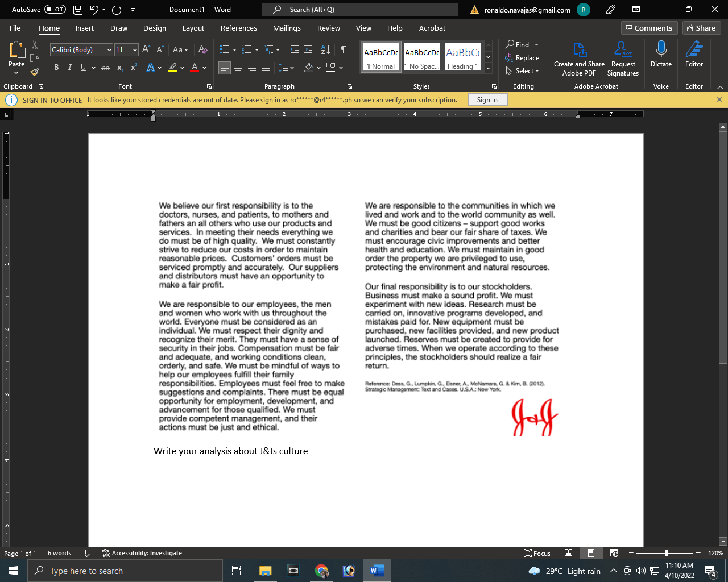Toggle strikethrough formatting
Screen dimensions: 728x582
pyautogui.click(x=105, y=67)
